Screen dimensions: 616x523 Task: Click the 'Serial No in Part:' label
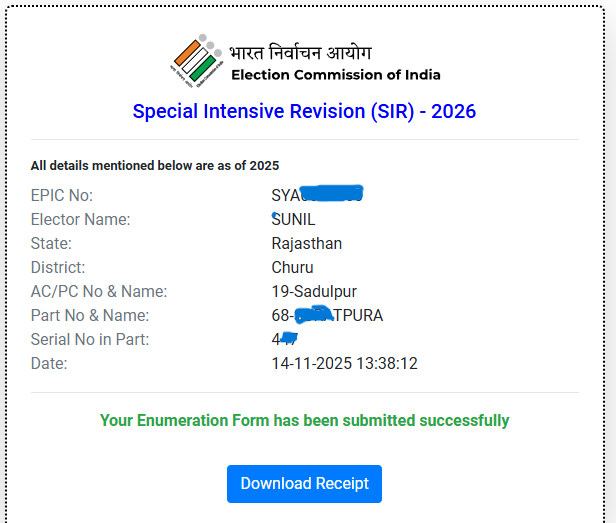pos(90,340)
